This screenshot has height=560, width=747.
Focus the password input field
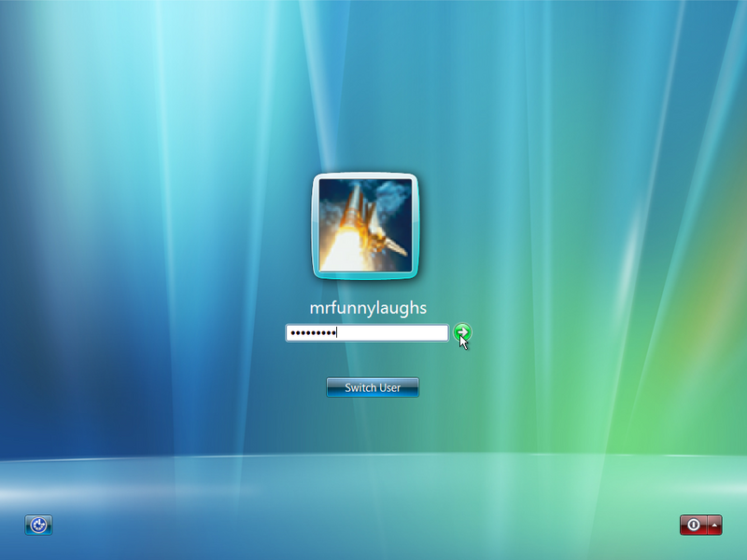[x=367, y=333]
